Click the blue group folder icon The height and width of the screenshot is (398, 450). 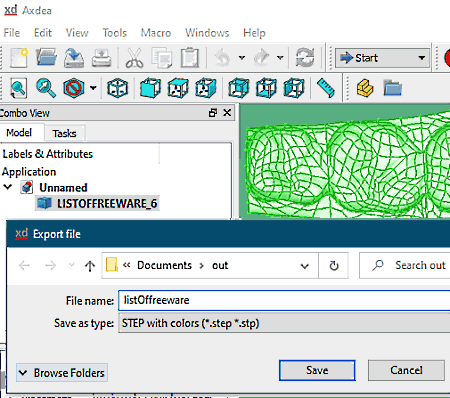click(x=392, y=88)
